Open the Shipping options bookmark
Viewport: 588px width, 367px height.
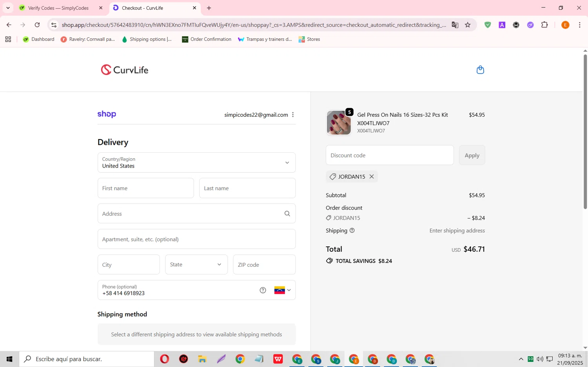[147, 39]
